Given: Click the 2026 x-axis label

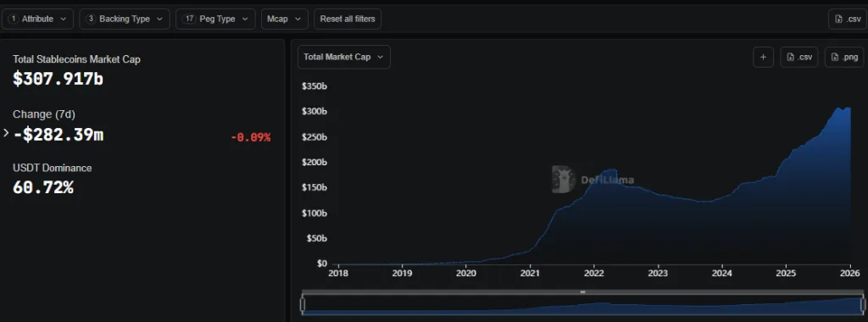Looking at the screenshot, I should [849, 274].
